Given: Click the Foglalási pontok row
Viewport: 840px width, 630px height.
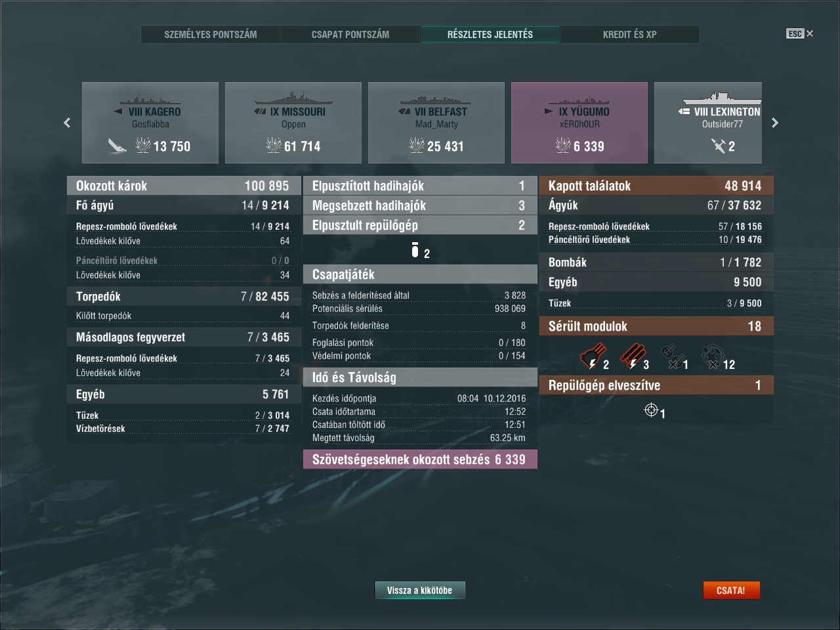Looking at the screenshot, I should 419,343.
